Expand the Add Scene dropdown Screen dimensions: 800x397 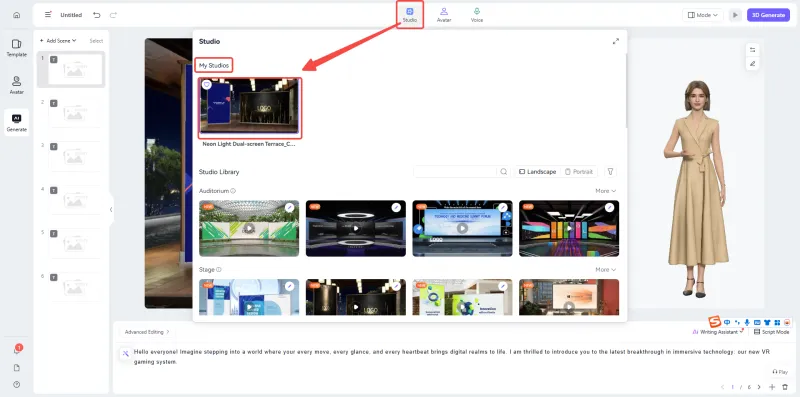pos(58,41)
